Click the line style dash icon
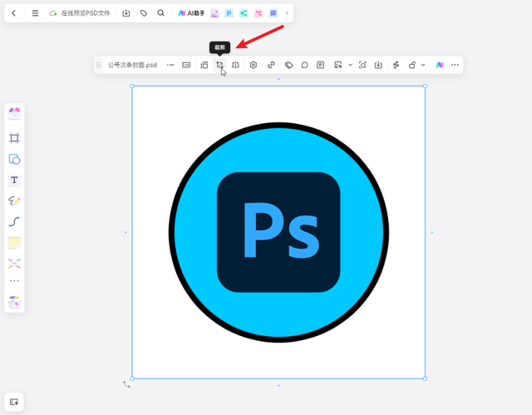 (170, 65)
